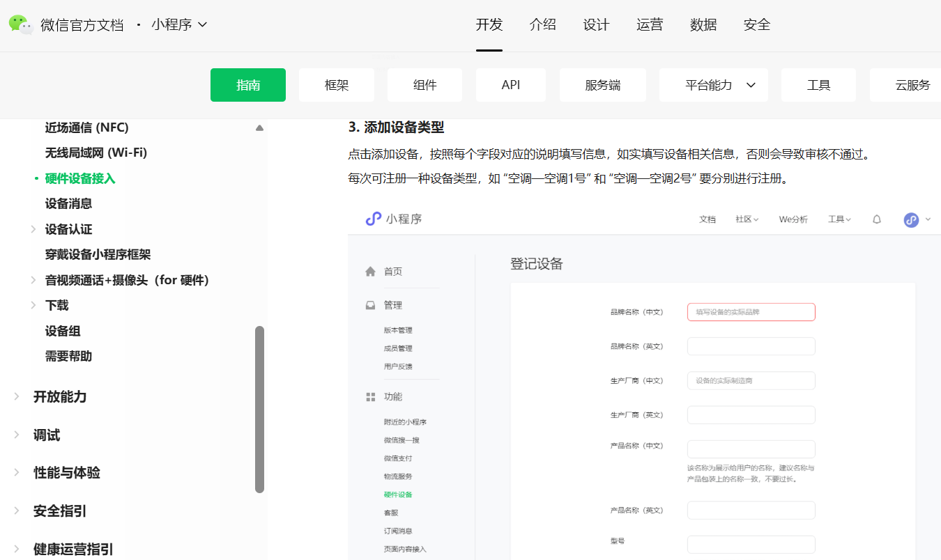
Task: Click the 管理 inbox icon in embedded screenshot
Action: tap(371, 305)
